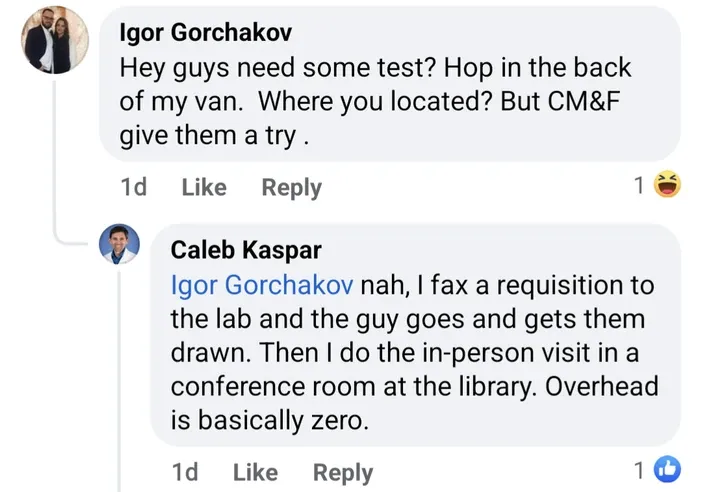Click the laughing emoji reaction icon
Image resolution: width=702 pixels, height=492 pixels.
tap(667, 184)
